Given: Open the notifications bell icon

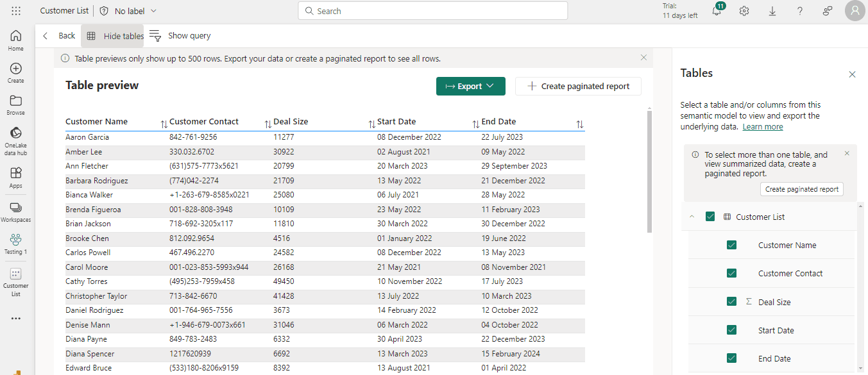Looking at the screenshot, I should [717, 12].
